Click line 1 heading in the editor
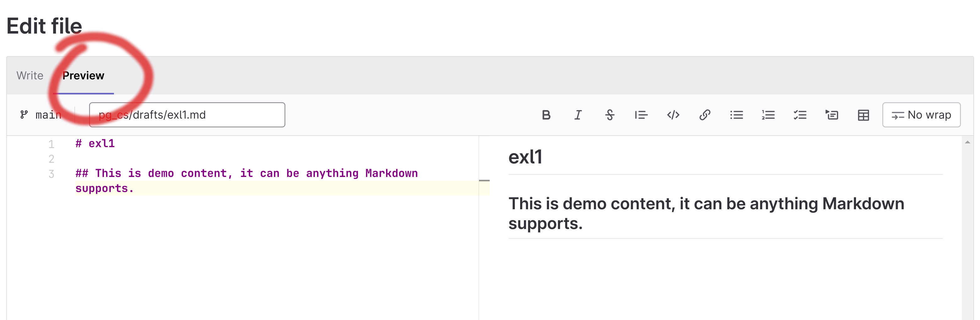The height and width of the screenshot is (320, 980). tap(95, 143)
